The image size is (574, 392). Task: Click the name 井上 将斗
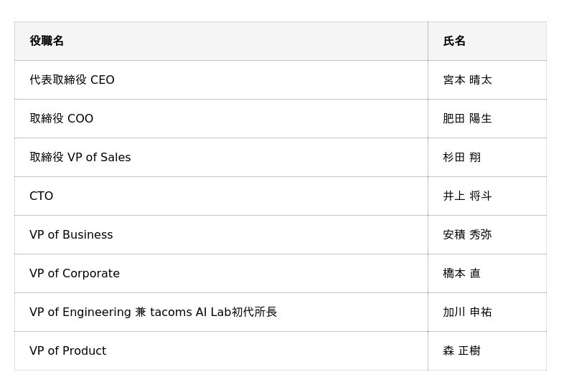coord(467,196)
